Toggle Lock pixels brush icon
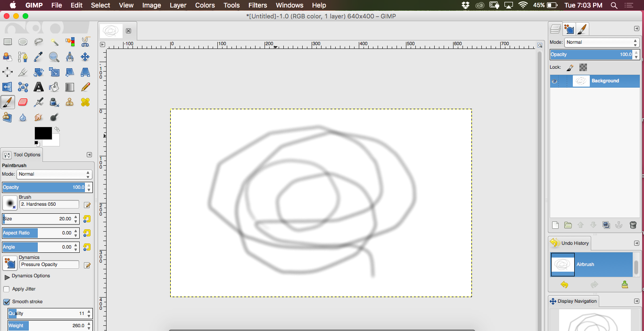Image resolution: width=644 pixels, height=331 pixels. coord(570,67)
